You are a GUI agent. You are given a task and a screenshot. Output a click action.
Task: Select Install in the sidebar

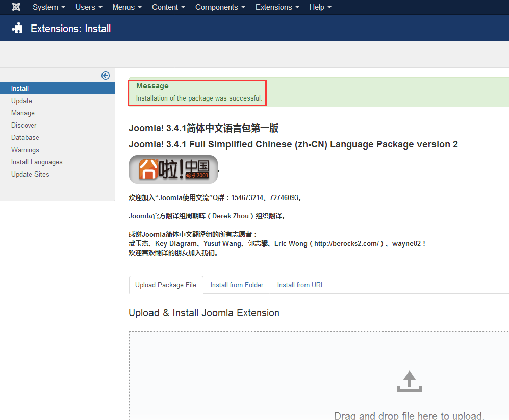pyautogui.click(x=58, y=88)
